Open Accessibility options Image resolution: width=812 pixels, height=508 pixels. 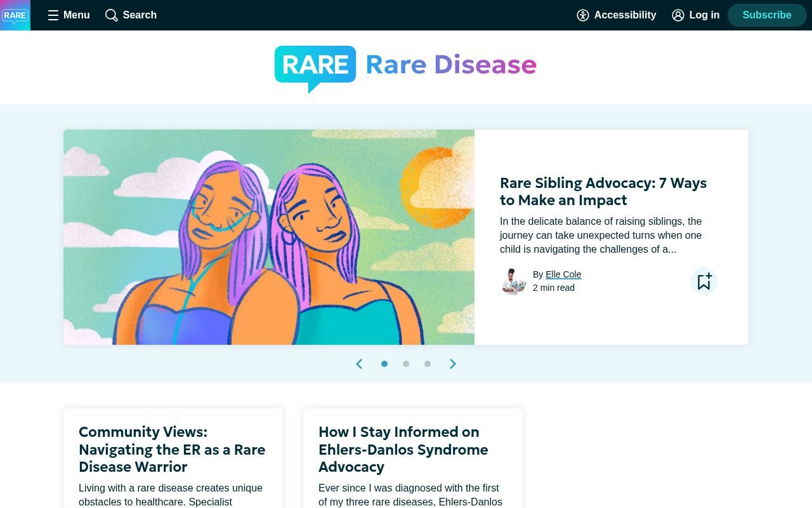(x=616, y=15)
